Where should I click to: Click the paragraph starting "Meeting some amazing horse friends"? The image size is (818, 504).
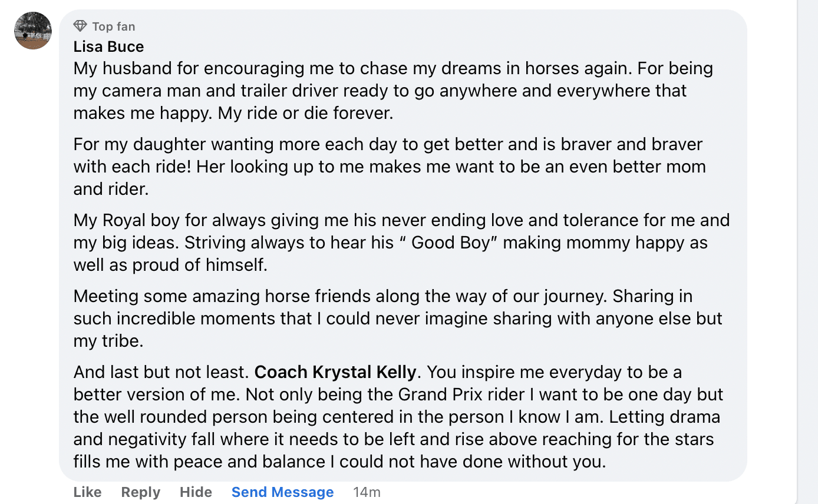(x=397, y=319)
